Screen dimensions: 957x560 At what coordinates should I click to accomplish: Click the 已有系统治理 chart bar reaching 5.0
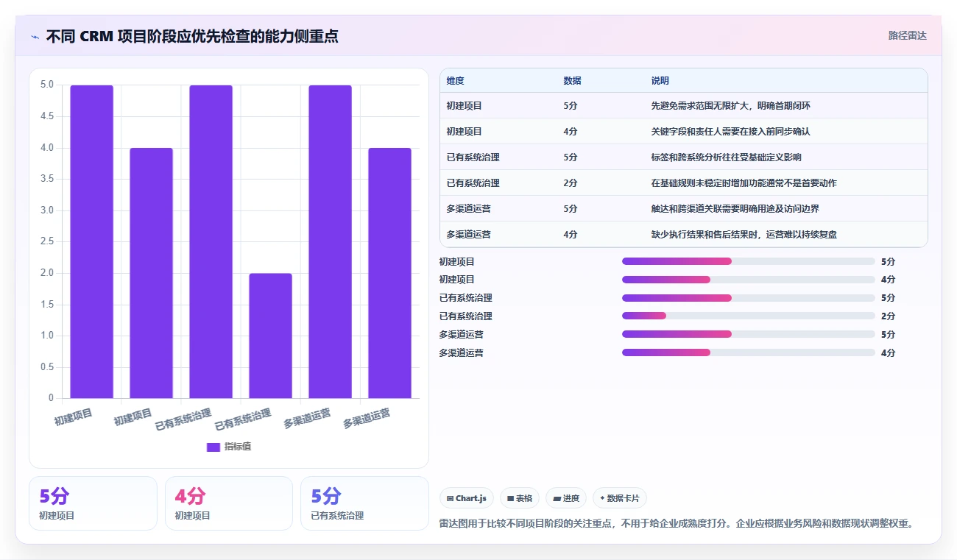pyautogui.click(x=211, y=241)
